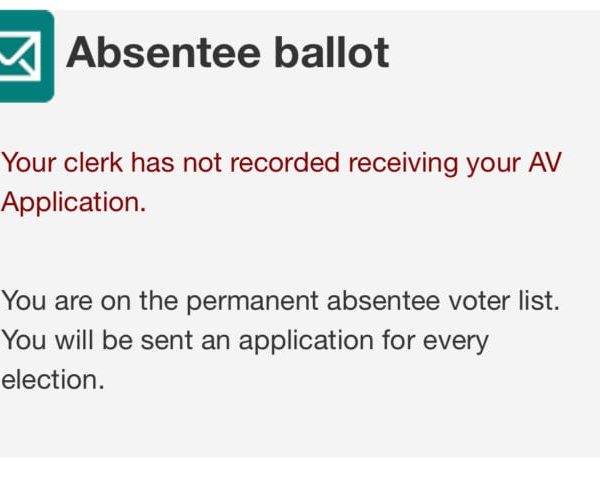The height and width of the screenshot is (490, 600).
Task: Click the red "Your clerk has not recorded" line
Action: click(x=280, y=163)
